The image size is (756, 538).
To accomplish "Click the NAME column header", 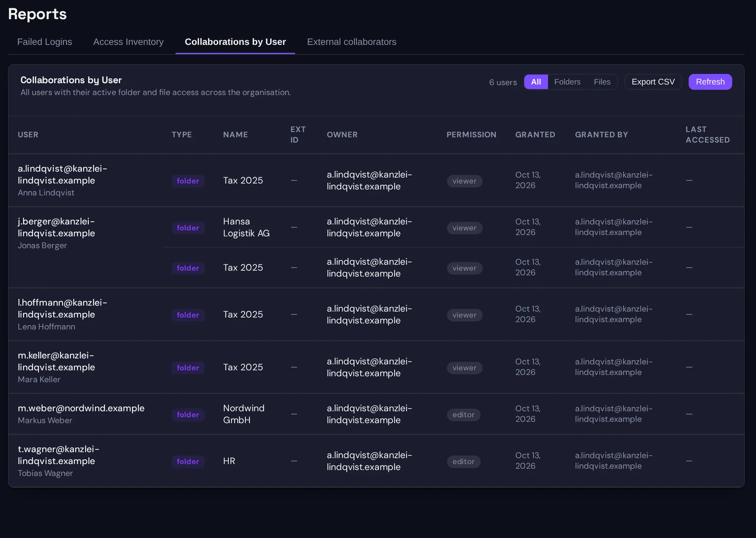I will point(235,135).
